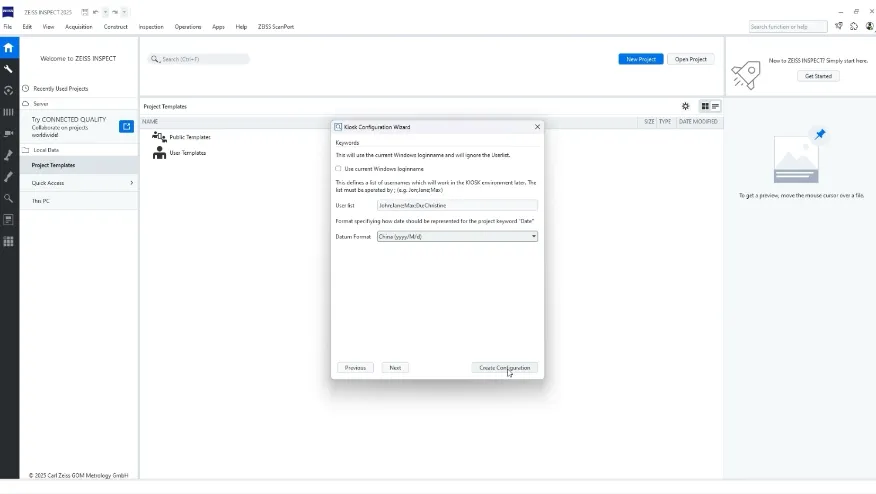Image resolution: width=876 pixels, height=494 pixels.
Task: Switch to tile view icon
Action: [x=705, y=106]
